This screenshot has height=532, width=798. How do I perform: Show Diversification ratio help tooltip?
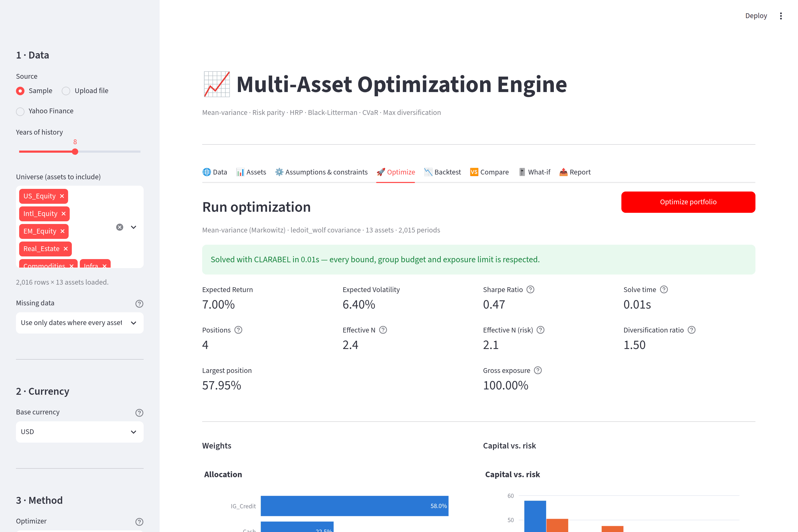point(691,330)
